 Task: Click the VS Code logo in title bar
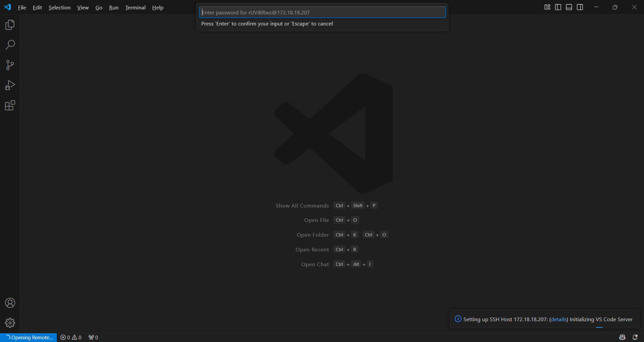click(7, 7)
